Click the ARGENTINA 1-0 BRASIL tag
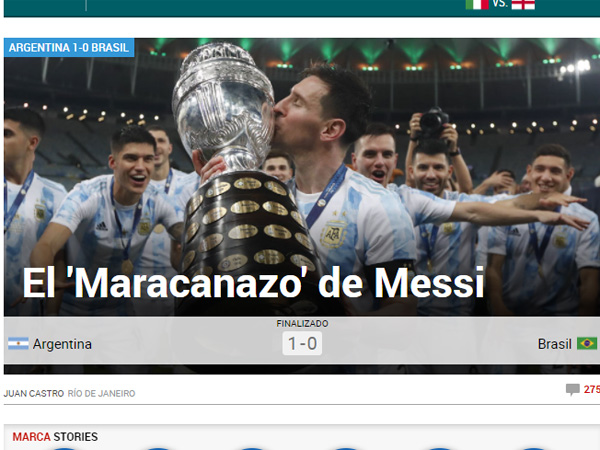600x450 pixels. [69, 47]
